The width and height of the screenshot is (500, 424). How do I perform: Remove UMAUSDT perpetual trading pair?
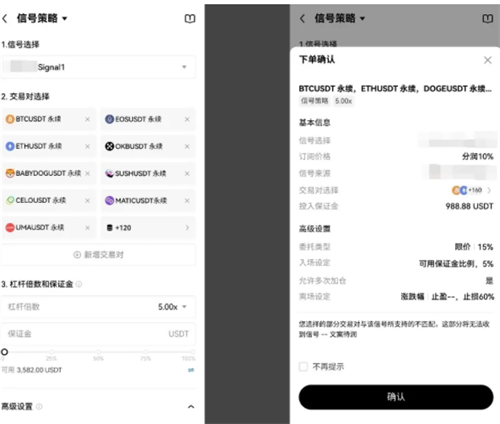[87, 228]
